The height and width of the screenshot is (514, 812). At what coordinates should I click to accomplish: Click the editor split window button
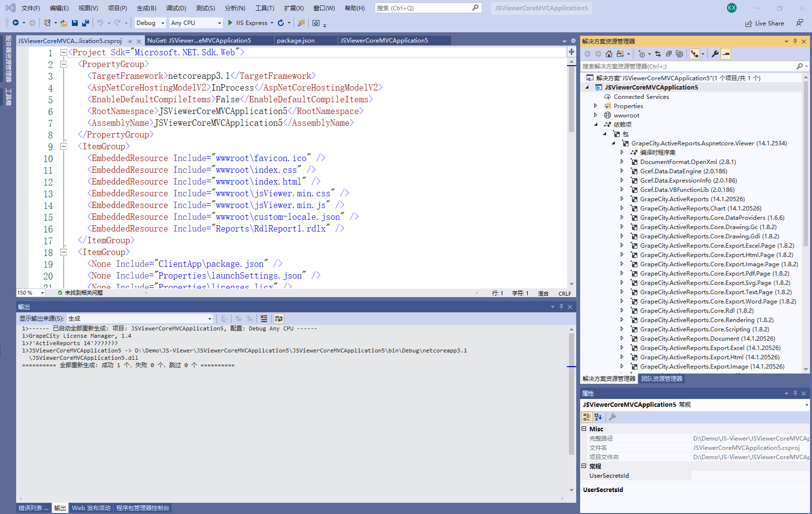coord(571,52)
